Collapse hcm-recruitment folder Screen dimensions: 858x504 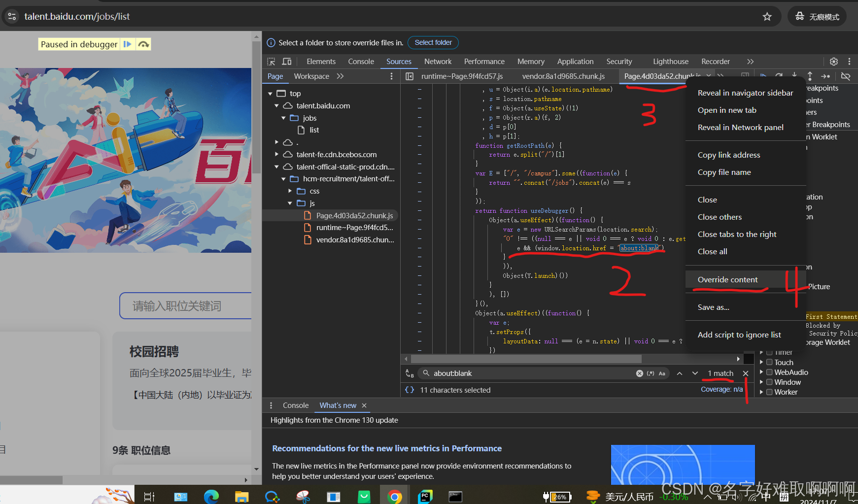point(283,179)
